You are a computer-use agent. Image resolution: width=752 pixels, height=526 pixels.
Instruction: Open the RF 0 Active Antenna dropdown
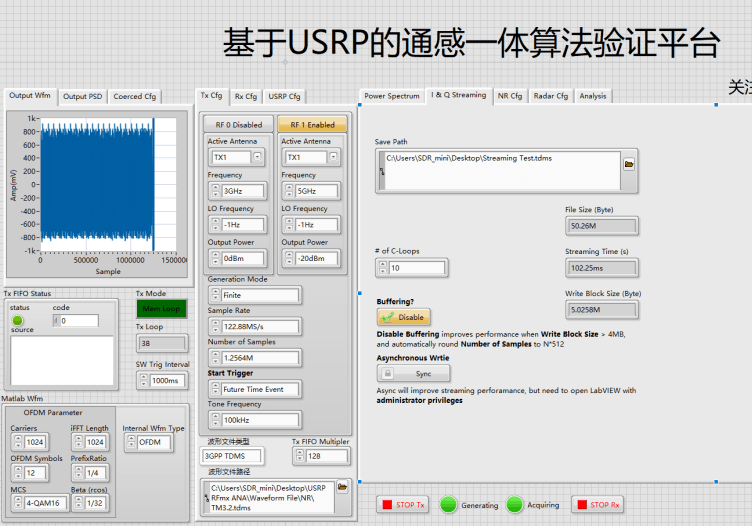pyautogui.click(x=256, y=158)
